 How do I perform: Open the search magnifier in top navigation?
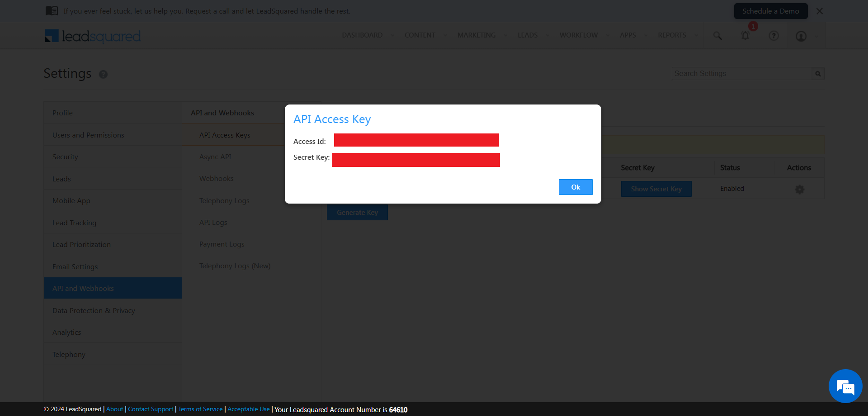click(717, 36)
